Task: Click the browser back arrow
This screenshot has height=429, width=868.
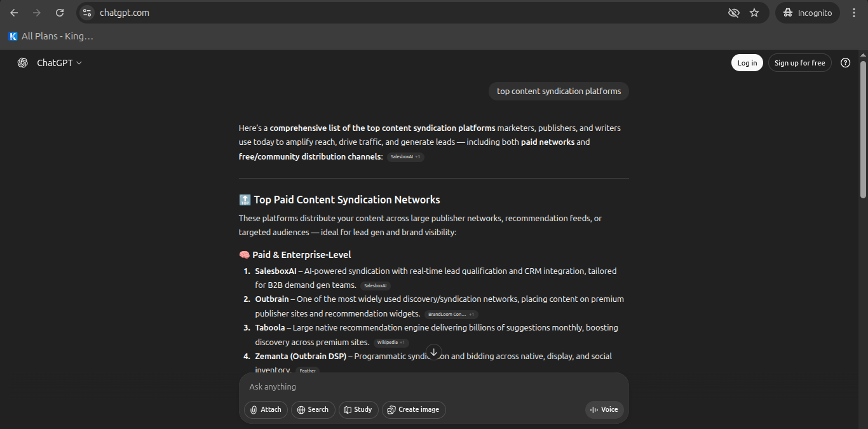Action: (x=14, y=12)
